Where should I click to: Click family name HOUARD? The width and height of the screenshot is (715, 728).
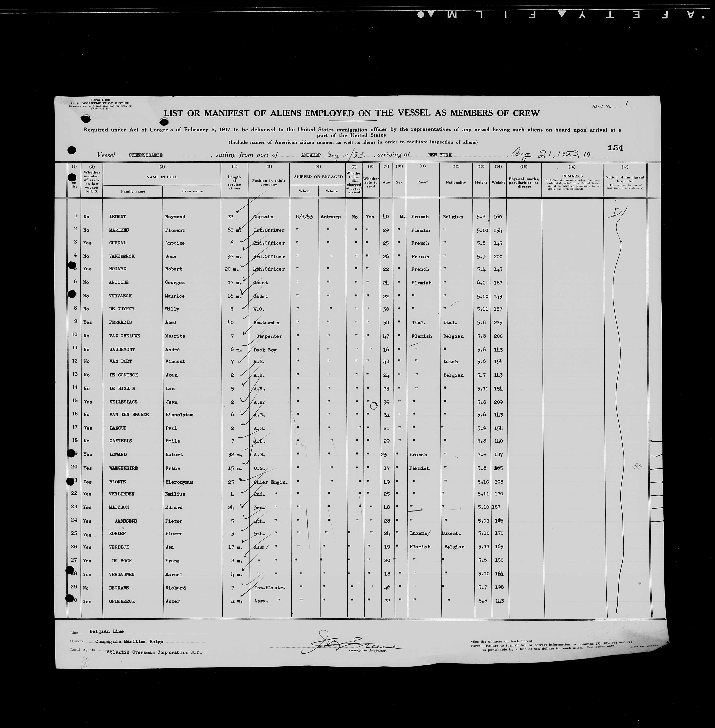pos(117,269)
